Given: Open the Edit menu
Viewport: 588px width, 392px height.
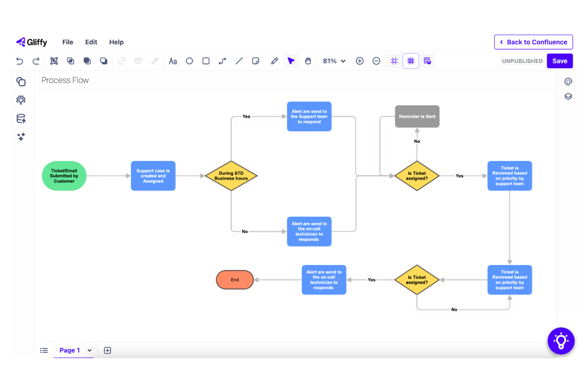Looking at the screenshot, I should (91, 42).
